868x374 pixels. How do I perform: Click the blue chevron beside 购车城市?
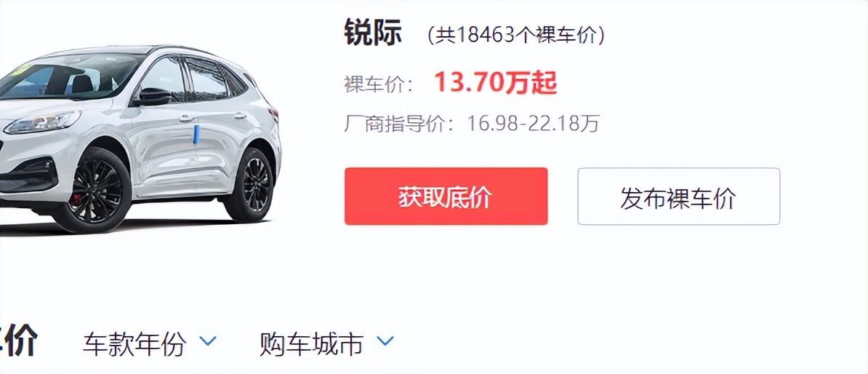[x=385, y=341]
